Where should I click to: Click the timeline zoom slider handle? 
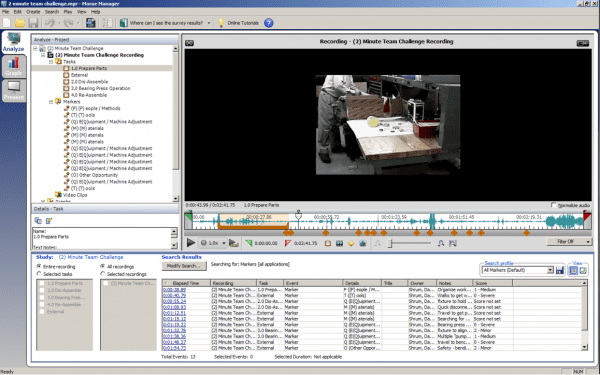coord(390,243)
